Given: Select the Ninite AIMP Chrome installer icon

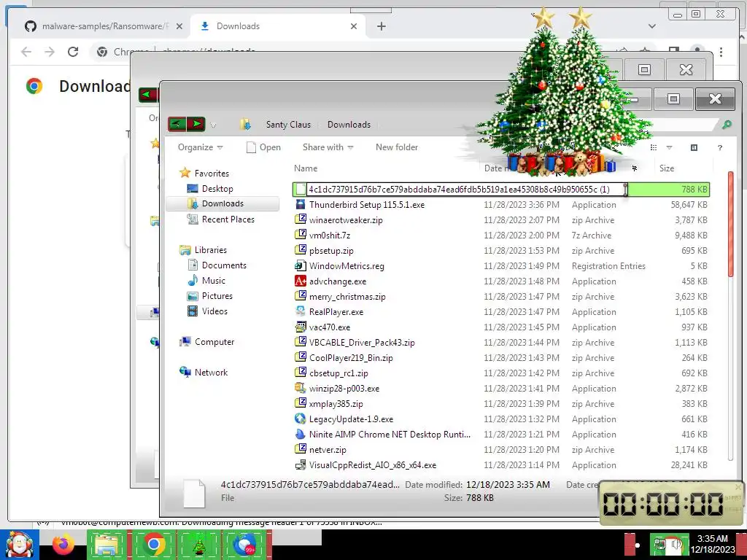Looking at the screenshot, I should click(301, 435).
